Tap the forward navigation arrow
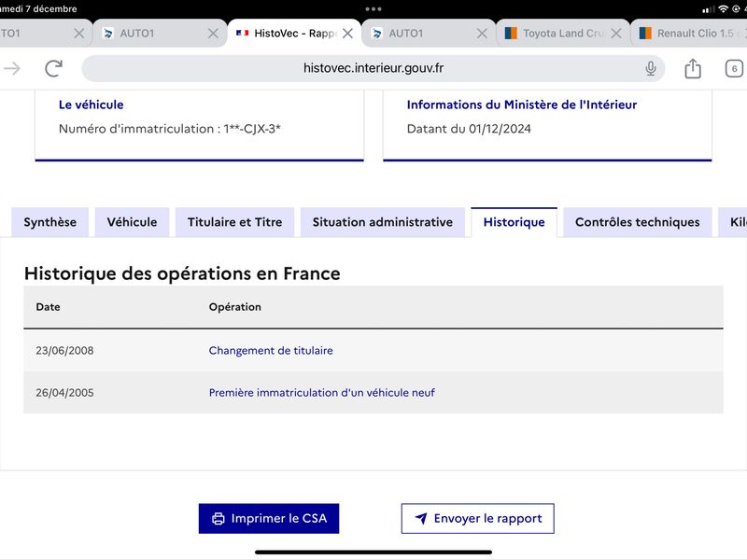Screen dimensions: 747x560 [11, 68]
